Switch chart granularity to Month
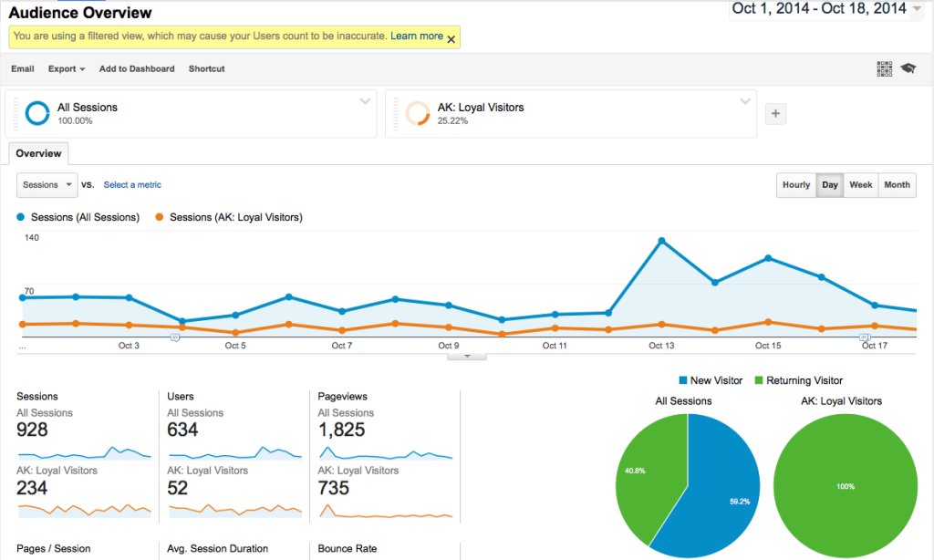 coord(897,184)
